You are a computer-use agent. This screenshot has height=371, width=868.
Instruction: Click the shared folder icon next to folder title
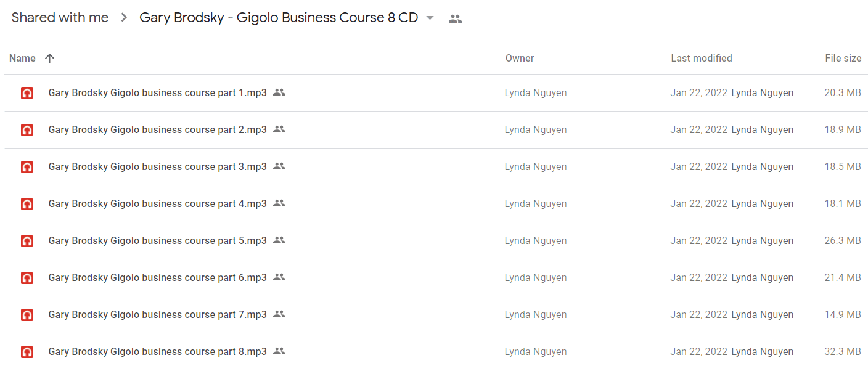(x=455, y=18)
